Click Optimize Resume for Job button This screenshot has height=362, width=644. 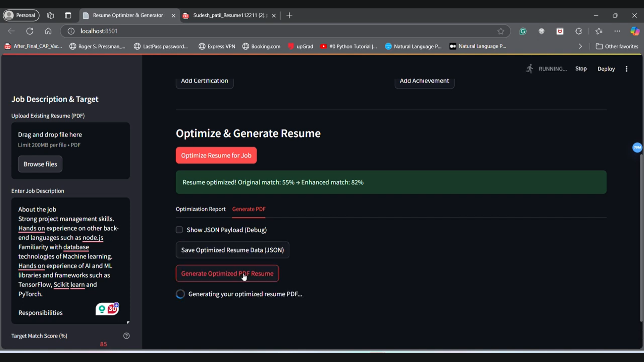click(x=216, y=156)
